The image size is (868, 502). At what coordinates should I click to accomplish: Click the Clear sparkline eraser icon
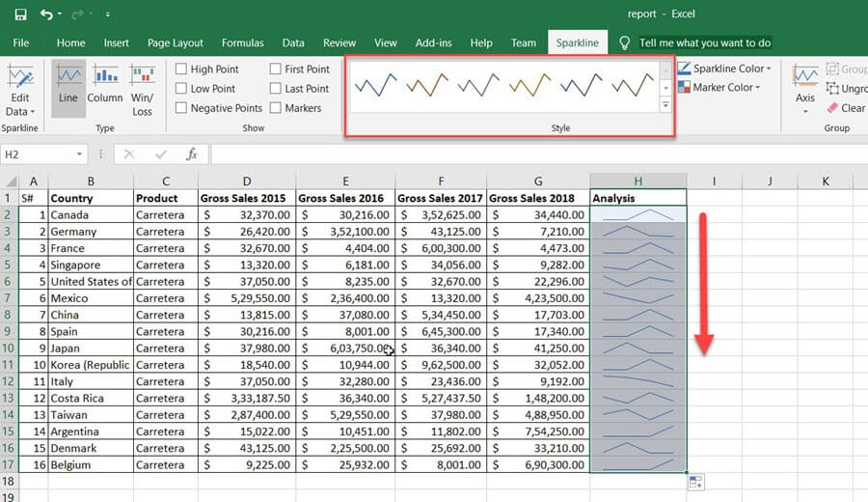830,108
